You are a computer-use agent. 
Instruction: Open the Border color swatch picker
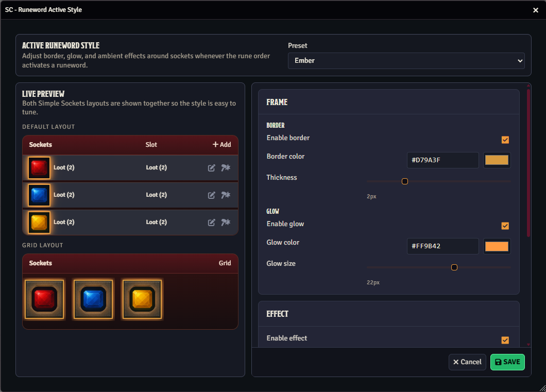tap(497, 160)
